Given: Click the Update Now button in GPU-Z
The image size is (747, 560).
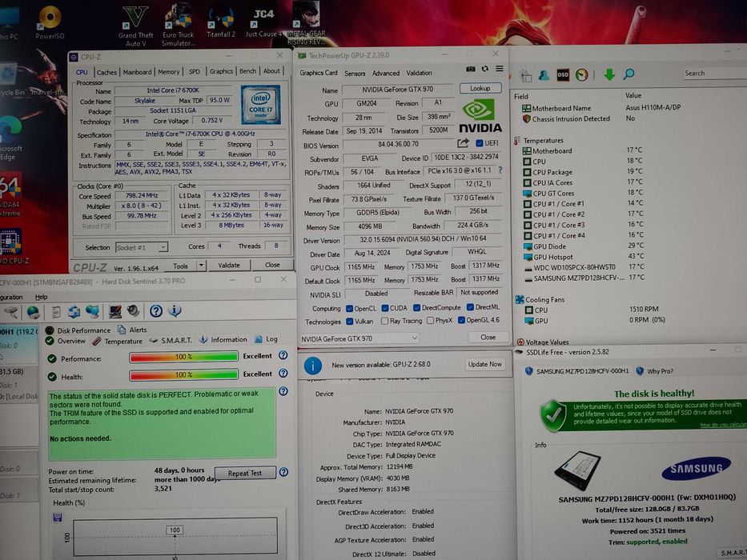Looking at the screenshot, I should (x=484, y=364).
